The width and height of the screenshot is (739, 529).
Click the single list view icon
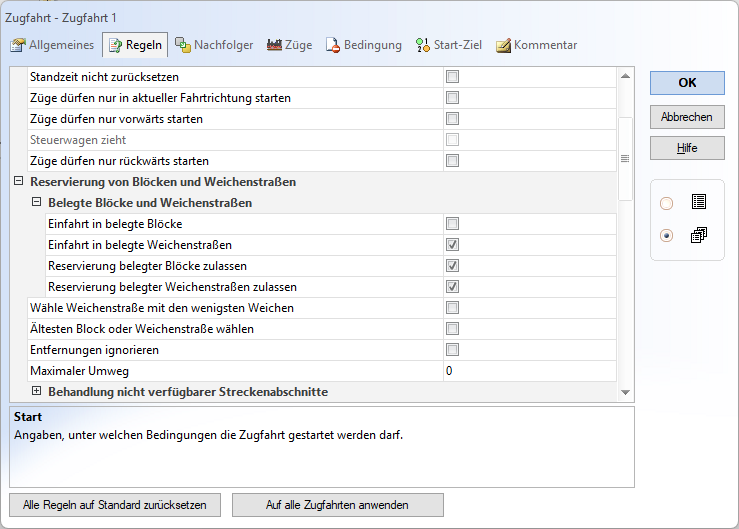(699, 202)
